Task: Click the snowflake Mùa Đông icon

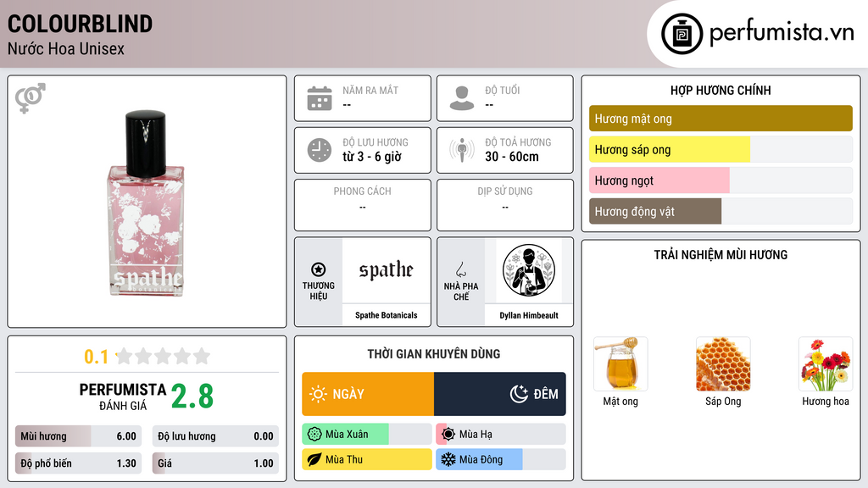Action: (448, 459)
